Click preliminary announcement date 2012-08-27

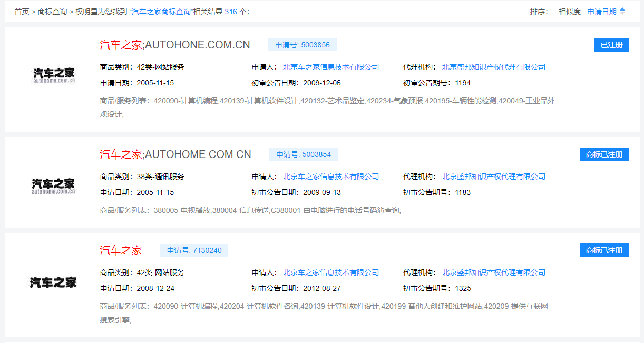(322, 288)
